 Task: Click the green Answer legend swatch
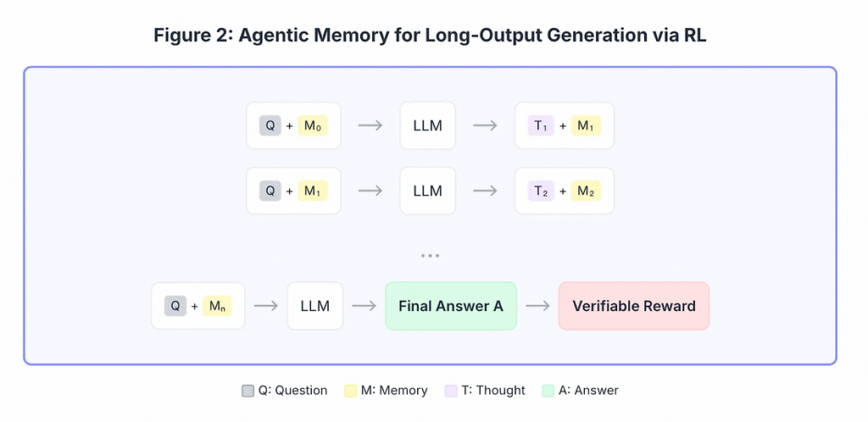click(548, 391)
